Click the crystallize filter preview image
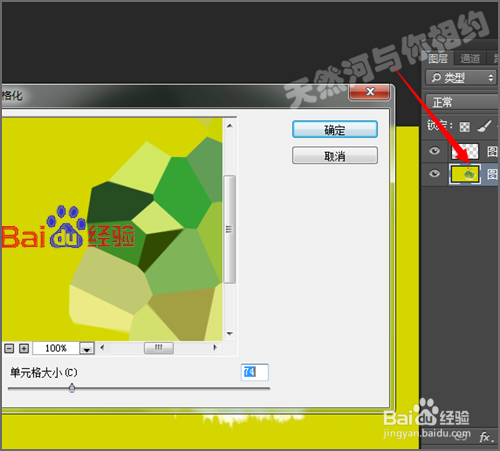500x451 pixels. point(112,229)
